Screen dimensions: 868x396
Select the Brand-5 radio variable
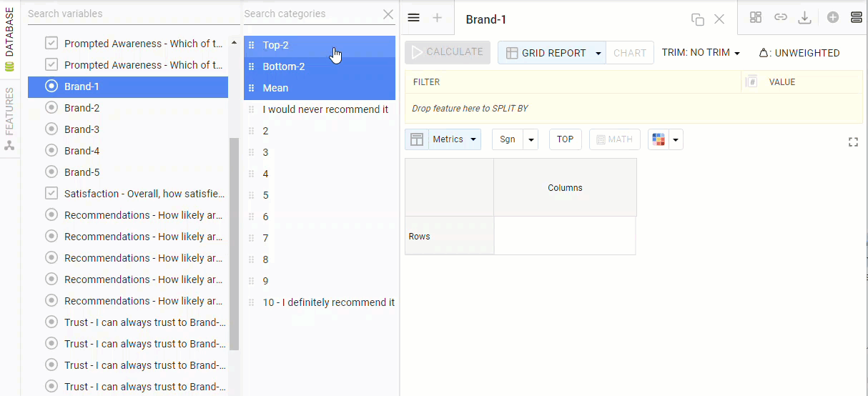51,172
